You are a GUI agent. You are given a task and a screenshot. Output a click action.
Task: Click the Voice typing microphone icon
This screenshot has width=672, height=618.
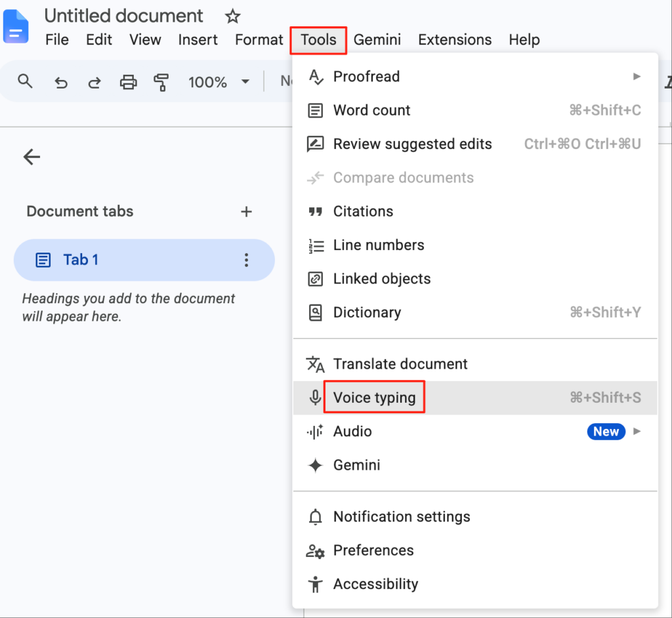[x=316, y=398]
